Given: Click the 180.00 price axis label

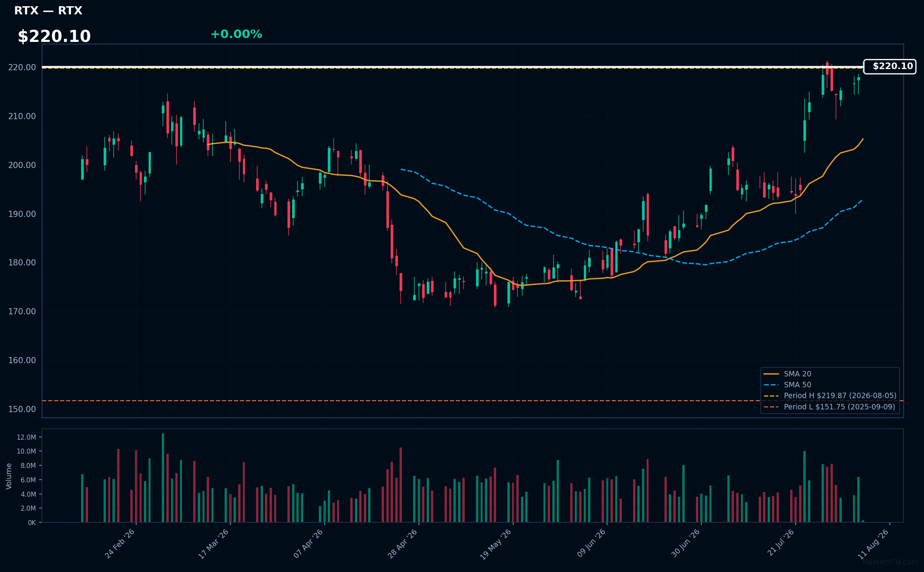Looking at the screenshot, I should (x=22, y=263).
